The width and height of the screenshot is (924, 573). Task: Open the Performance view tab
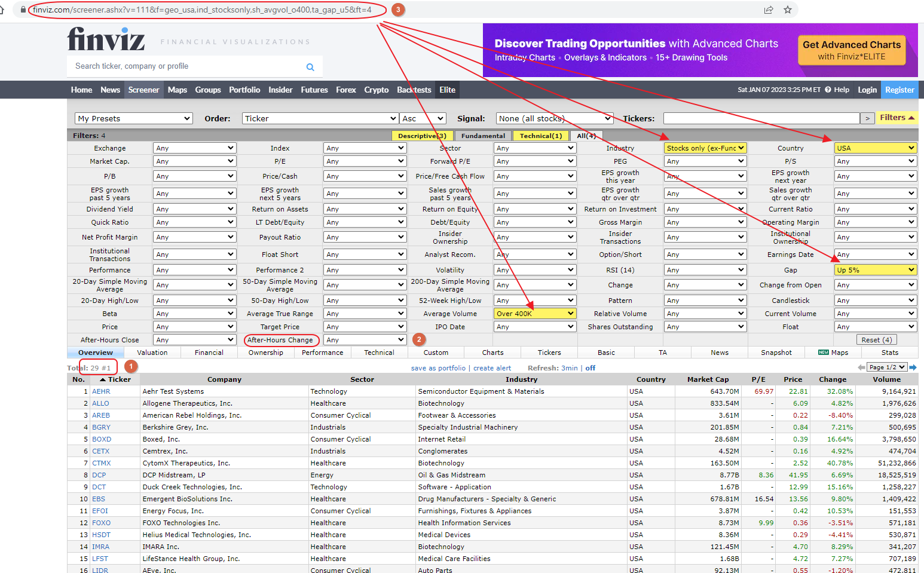point(323,353)
